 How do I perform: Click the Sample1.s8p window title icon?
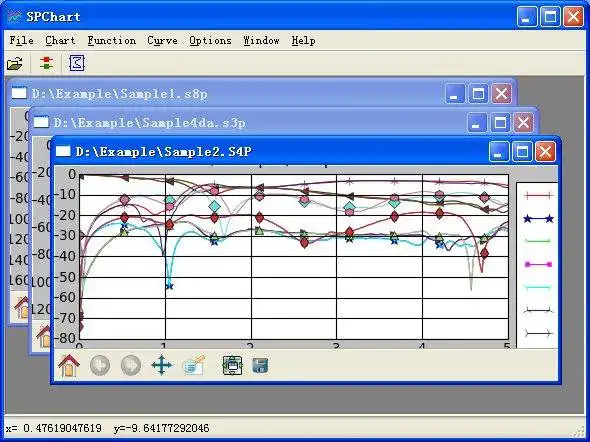(19, 93)
